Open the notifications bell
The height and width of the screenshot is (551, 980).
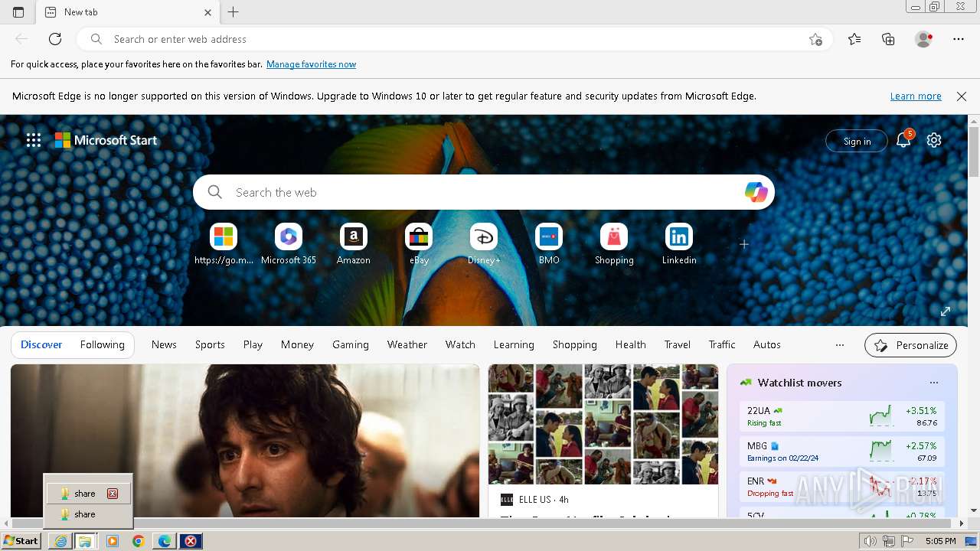tap(903, 140)
